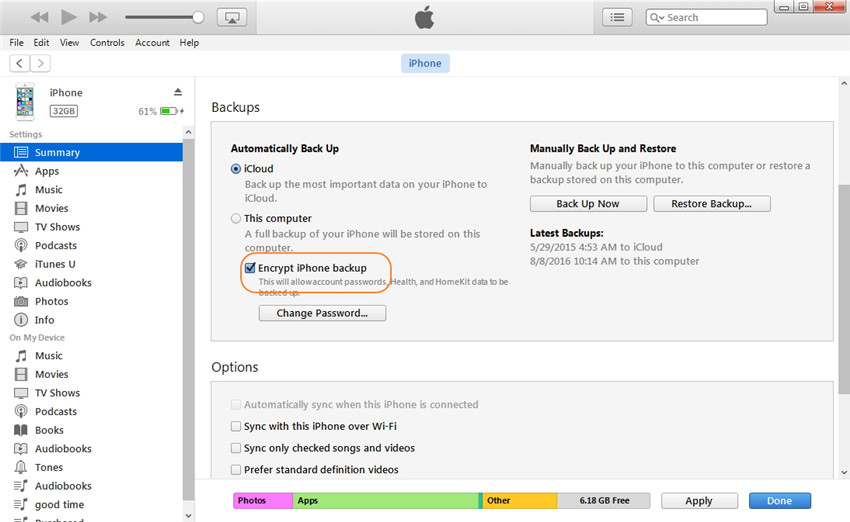Click the Play button in the player controls
The height and width of the screenshot is (522, 850).
tap(69, 17)
